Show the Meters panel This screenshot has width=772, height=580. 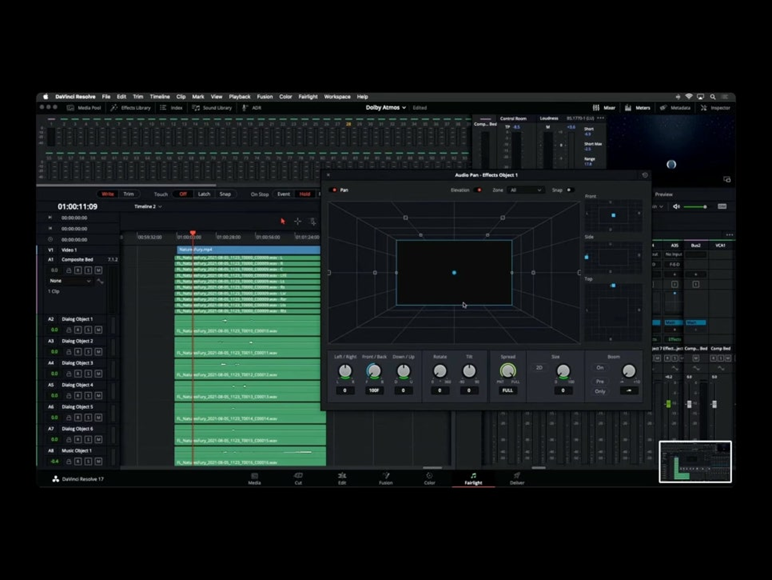point(639,107)
